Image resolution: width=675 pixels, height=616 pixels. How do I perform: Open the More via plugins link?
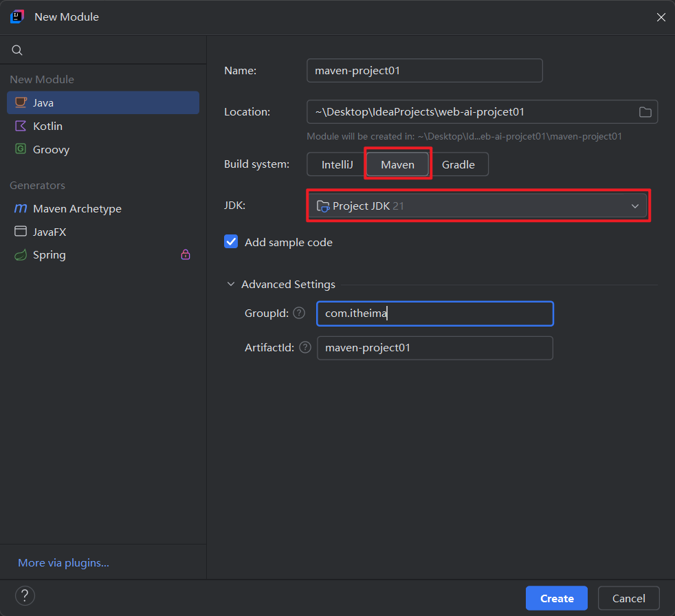pos(64,562)
